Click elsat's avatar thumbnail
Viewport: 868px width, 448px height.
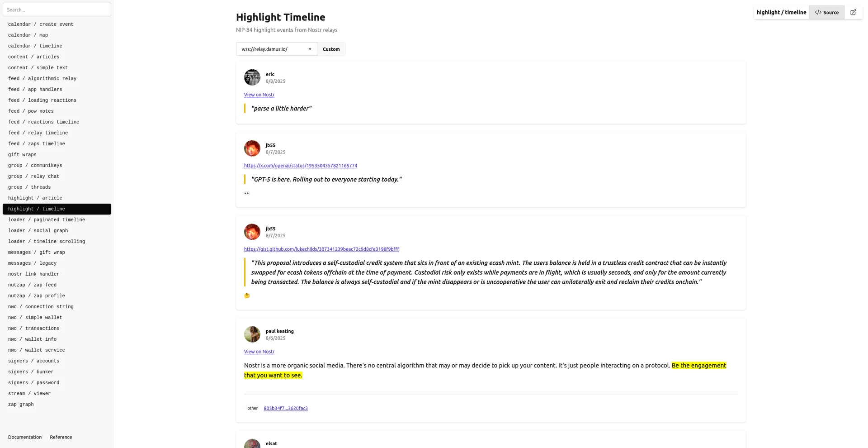[252, 443]
